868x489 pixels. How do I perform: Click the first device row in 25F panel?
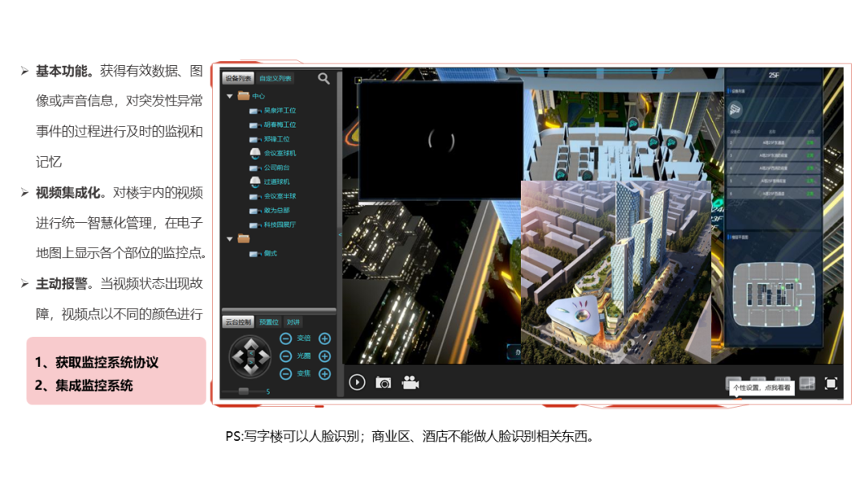773,142
